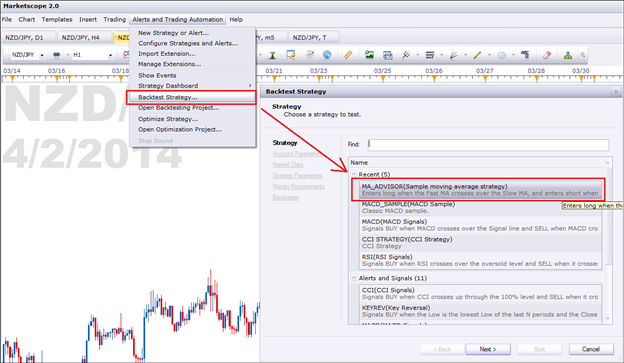Select the Fibonacci fan lines tool

tap(453, 55)
